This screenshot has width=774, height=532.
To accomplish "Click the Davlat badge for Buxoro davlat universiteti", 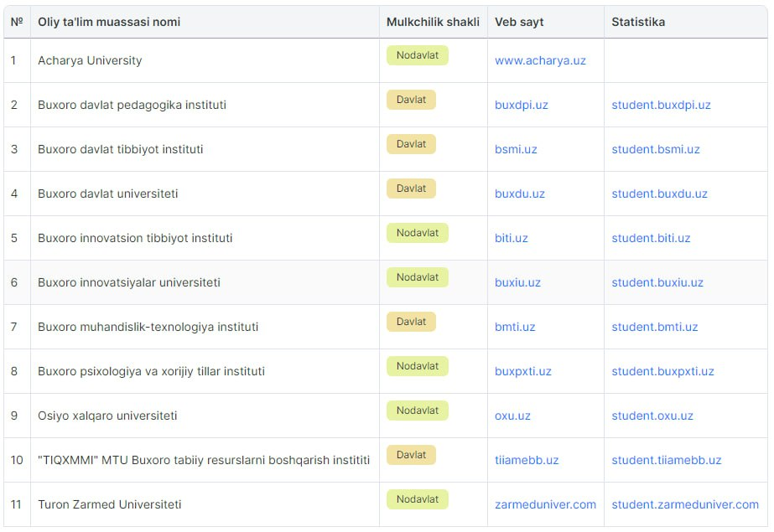I will pyautogui.click(x=411, y=189).
